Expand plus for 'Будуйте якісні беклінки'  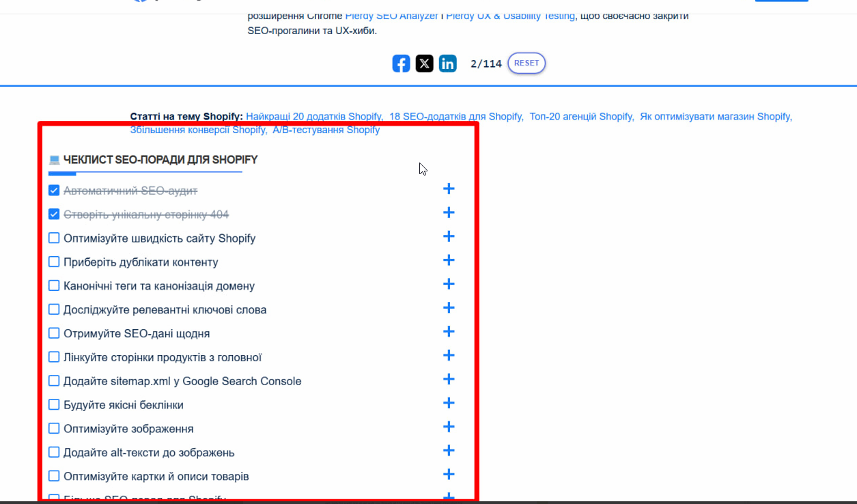tap(449, 403)
